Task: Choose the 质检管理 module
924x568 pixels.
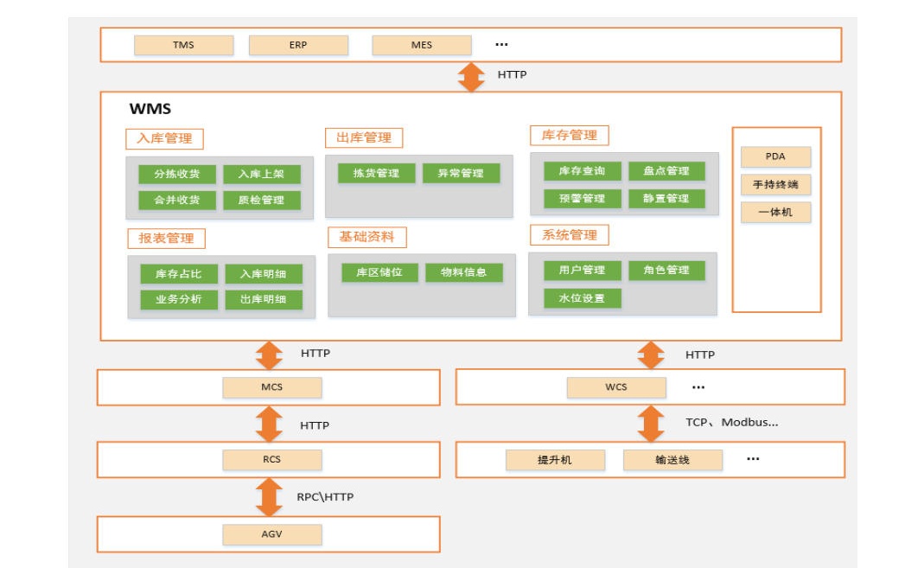Action: coord(261,201)
